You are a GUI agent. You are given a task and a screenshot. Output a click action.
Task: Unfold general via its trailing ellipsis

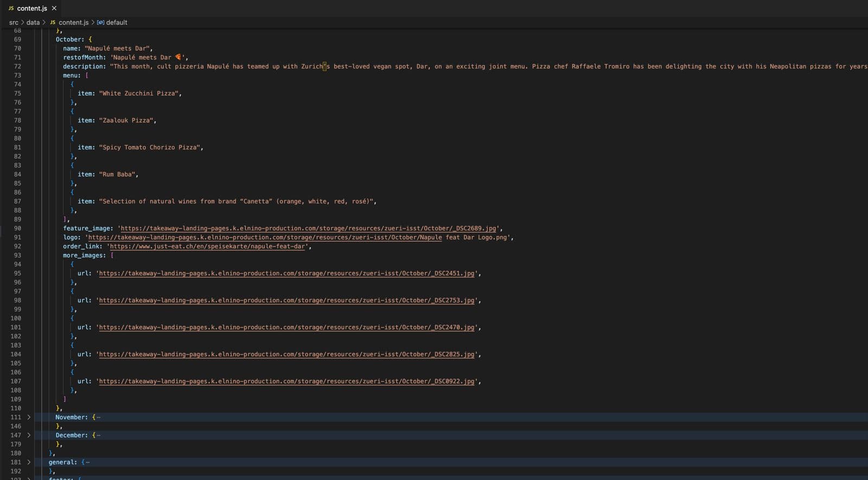click(x=87, y=462)
